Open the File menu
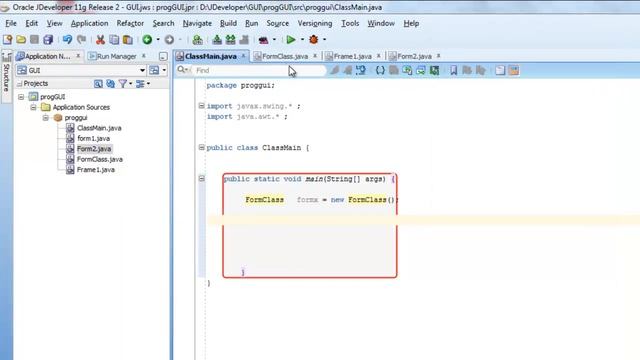Screen dimensions: 640x360 (x=11, y=23)
